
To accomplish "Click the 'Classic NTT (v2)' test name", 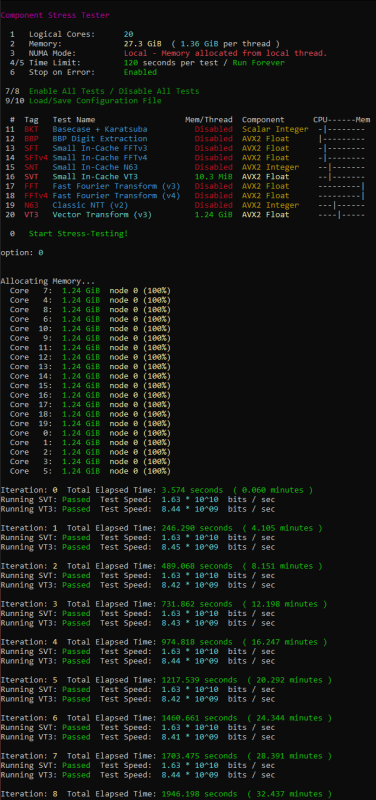I will [x=90, y=205].
